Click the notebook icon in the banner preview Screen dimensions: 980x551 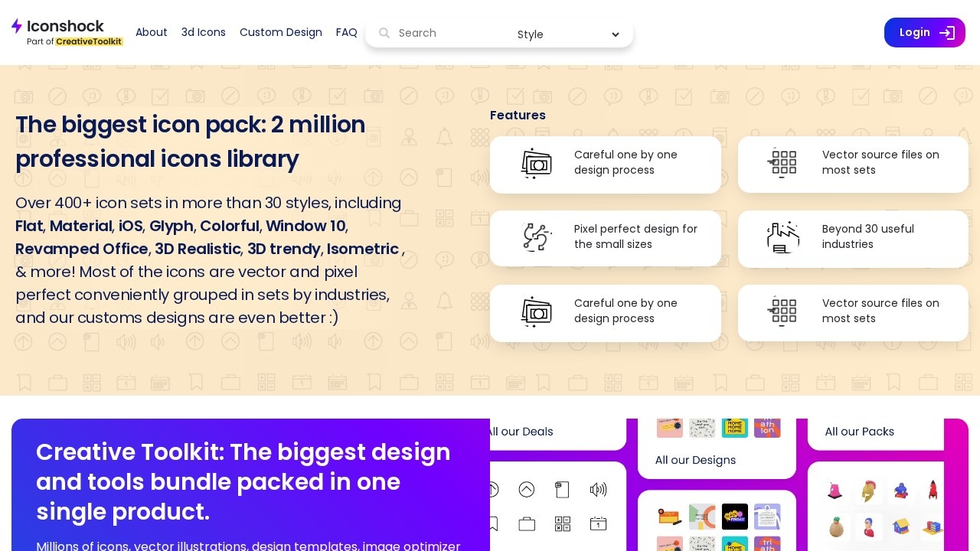pos(563,490)
